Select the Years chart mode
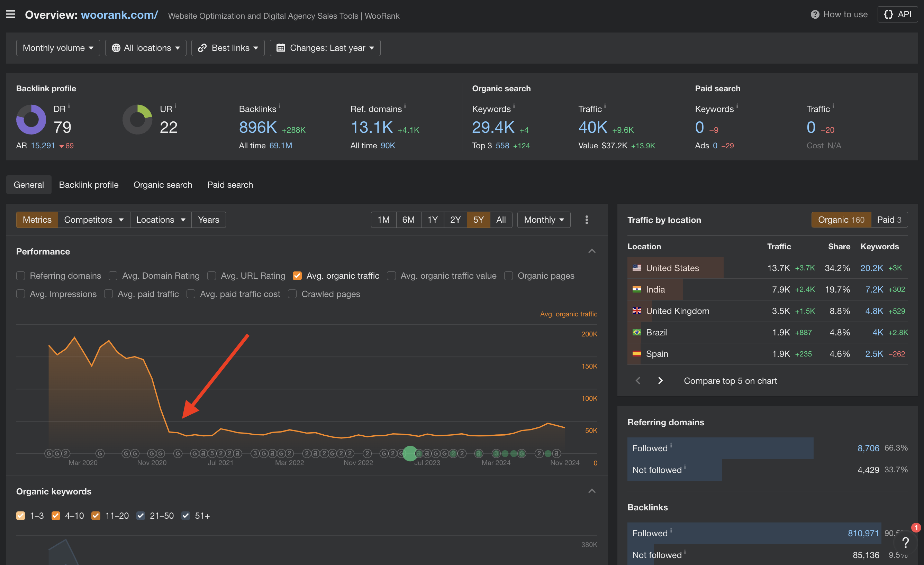Screen dimensions: 924x565 [x=208, y=220]
